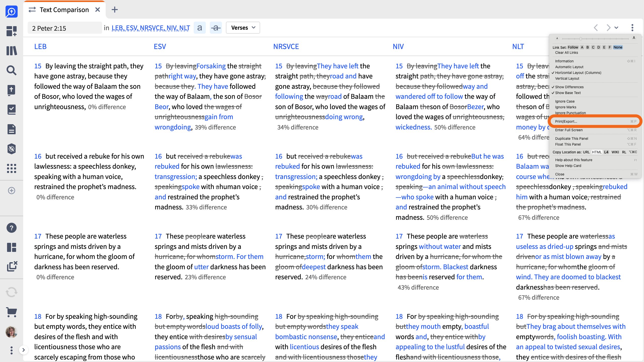Click the NIV column header
Screen dimensions: 644x362
click(398, 47)
